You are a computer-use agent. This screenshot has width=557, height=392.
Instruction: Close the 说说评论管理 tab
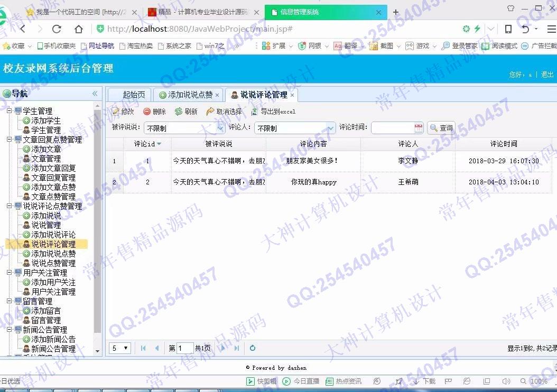292,95
